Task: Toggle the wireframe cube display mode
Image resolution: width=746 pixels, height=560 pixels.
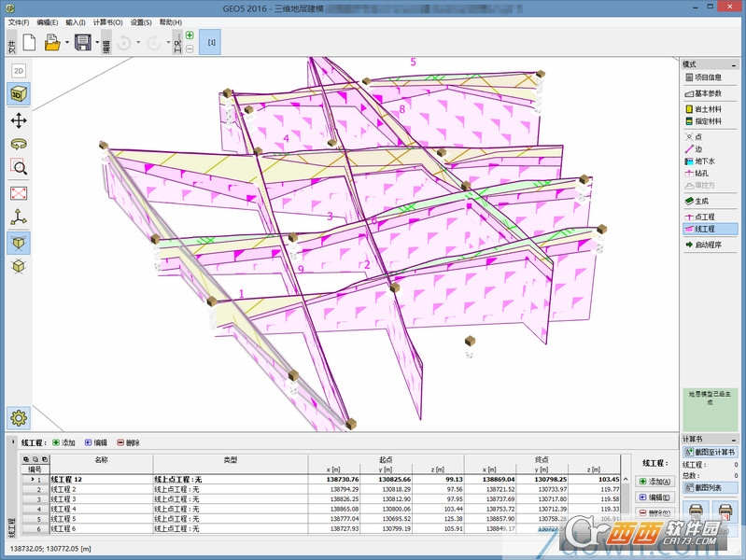Action: click(19, 266)
